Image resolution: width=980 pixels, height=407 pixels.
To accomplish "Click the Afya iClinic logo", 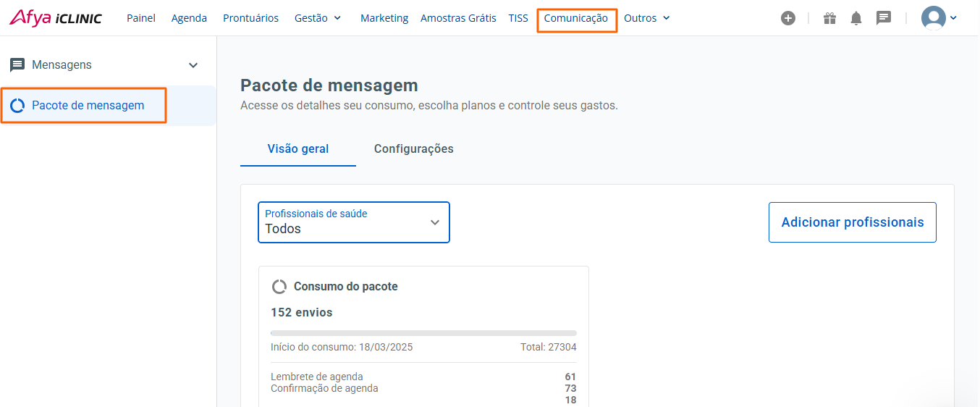I will 56,18.
